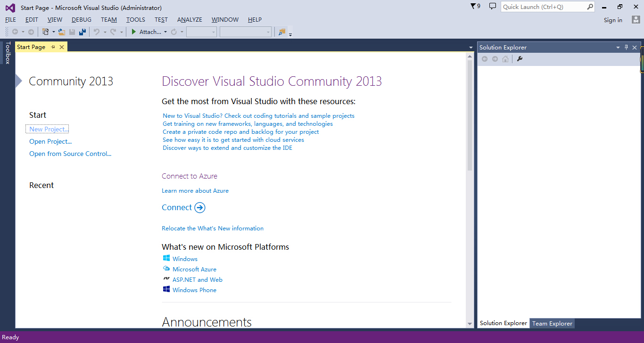Open the TOOLS menu
644x343 pixels.
coord(136,20)
